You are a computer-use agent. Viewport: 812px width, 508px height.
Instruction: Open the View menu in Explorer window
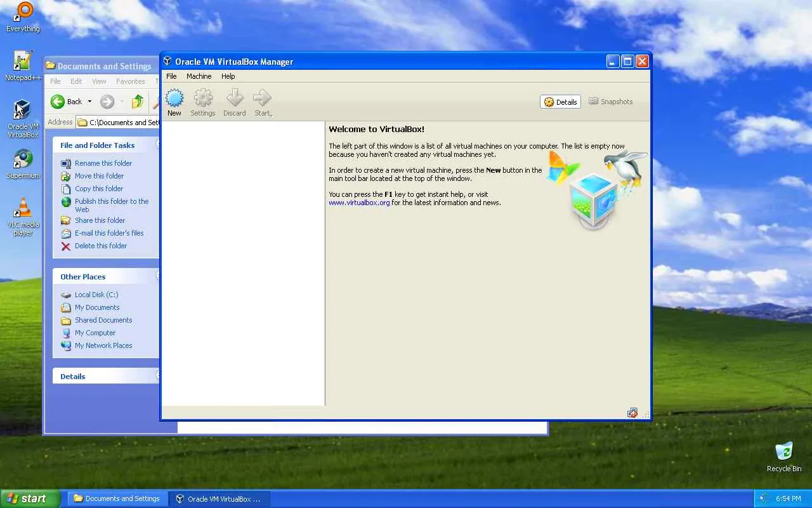99,81
